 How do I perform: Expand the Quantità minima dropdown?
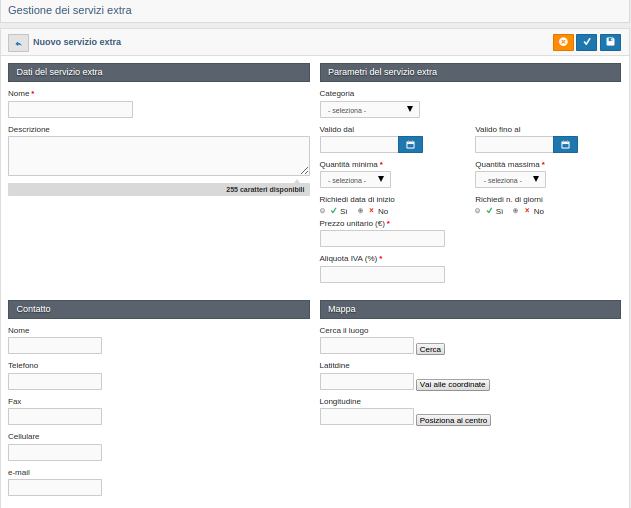(355, 180)
